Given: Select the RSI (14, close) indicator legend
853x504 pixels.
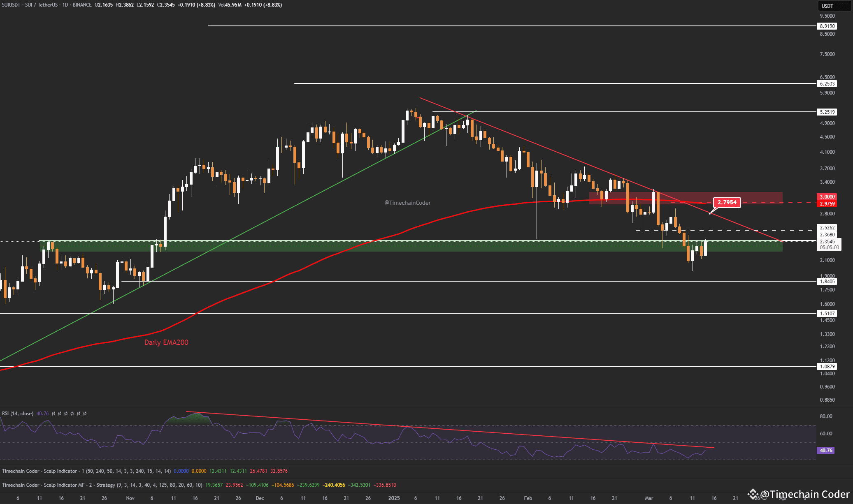Looking at the screenshot, I should 18,414.
